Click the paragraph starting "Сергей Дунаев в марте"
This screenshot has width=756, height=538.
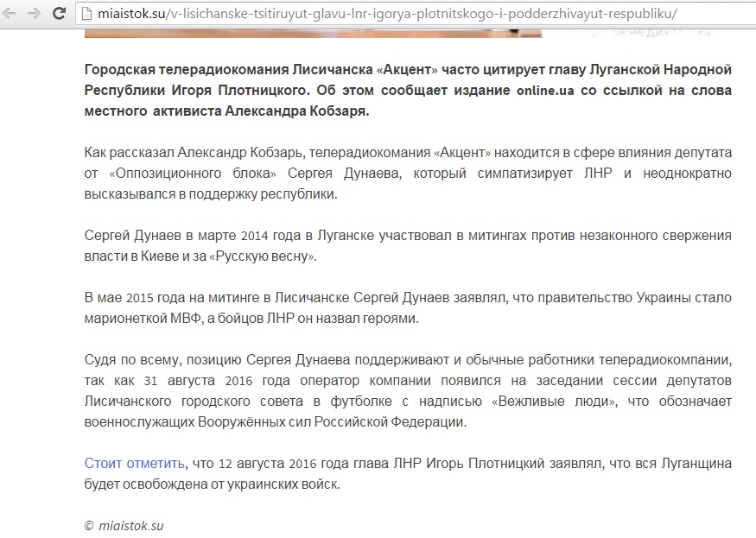tap(408, 245)
